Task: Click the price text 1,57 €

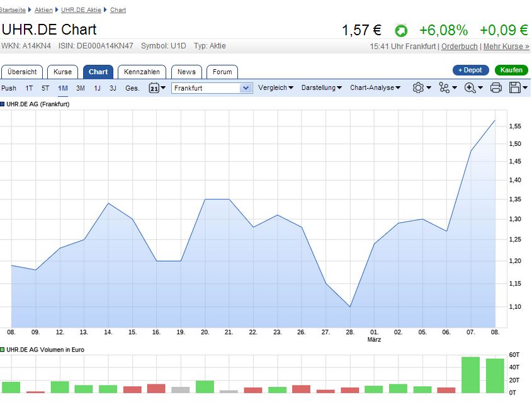Action: pyautogui.click(x=361, y=30)
